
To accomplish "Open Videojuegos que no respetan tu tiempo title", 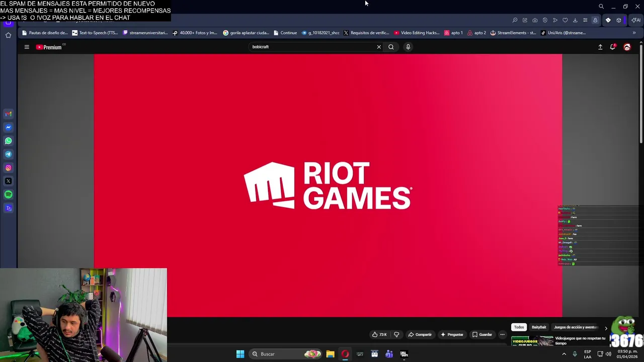I will click(580, 341).
